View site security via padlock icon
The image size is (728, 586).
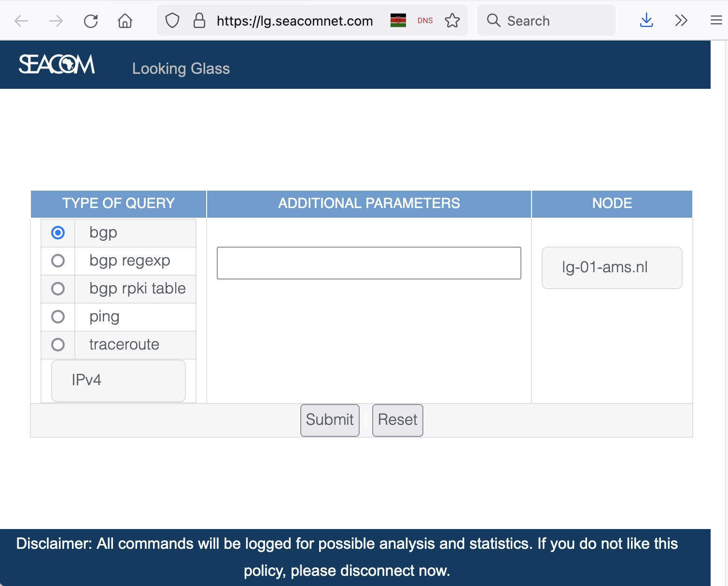pos(199,21)
